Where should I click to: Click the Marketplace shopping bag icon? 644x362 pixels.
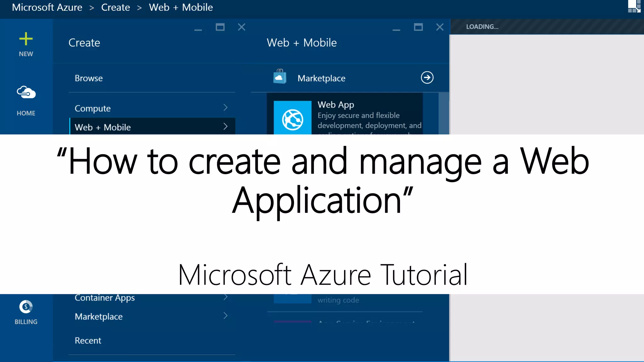coord(280,77)
